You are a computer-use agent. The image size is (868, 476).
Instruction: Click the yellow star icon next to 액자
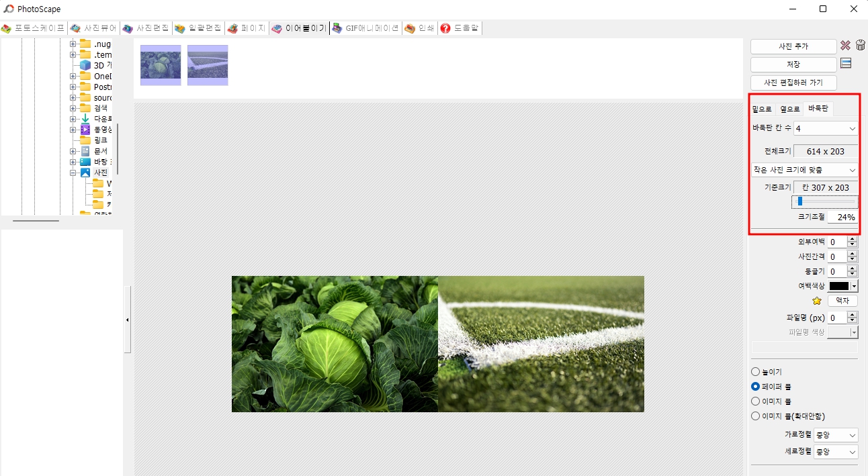817,301
